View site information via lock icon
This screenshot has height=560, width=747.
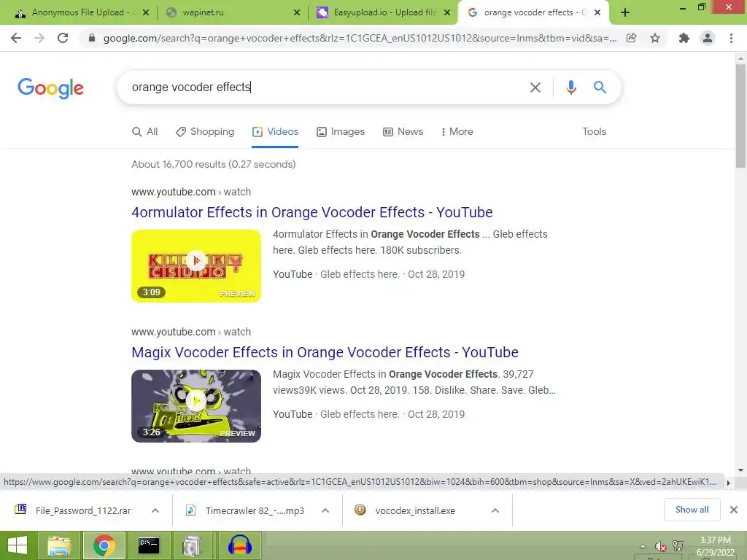(92, 38)
